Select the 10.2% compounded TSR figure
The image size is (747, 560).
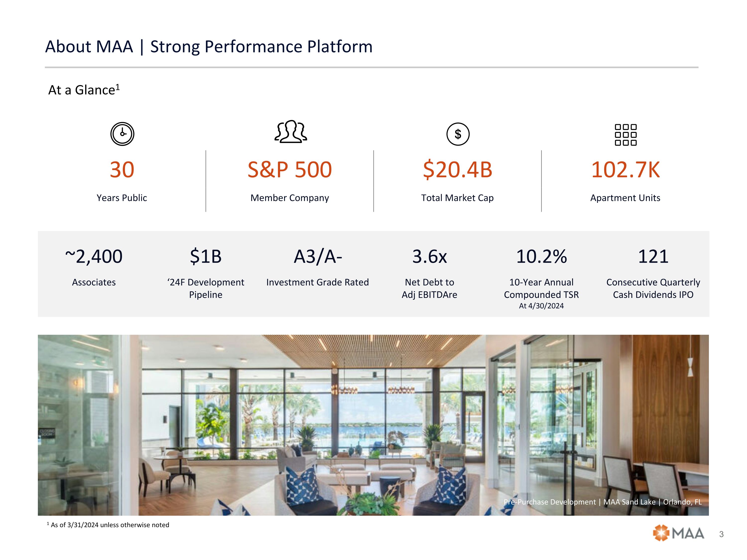coord(541,257)
